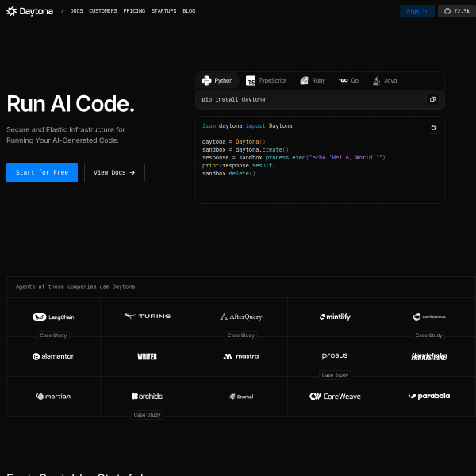The width and height of the screenshot is (476, 476).
Task: Click the CoreWeave logo
Action: [335, 397]
